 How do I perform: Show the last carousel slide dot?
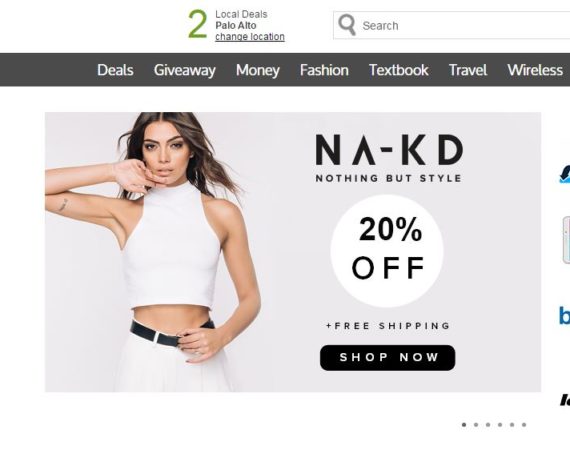(x=524, y=425)
